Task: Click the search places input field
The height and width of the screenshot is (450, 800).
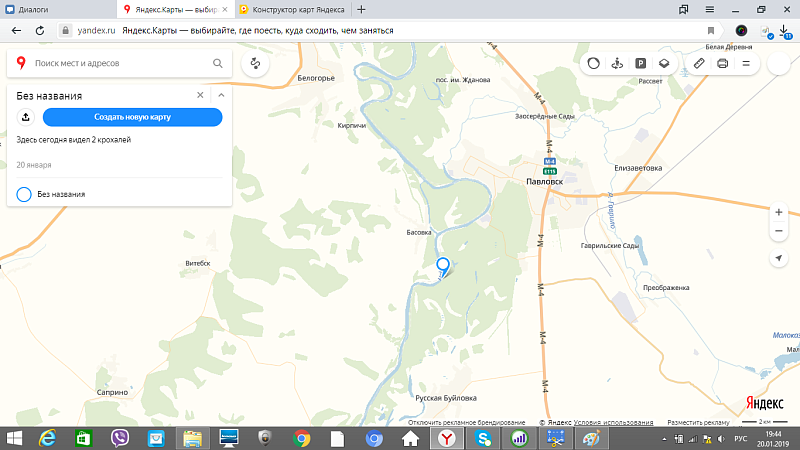Action: click(x=120, y=63)
